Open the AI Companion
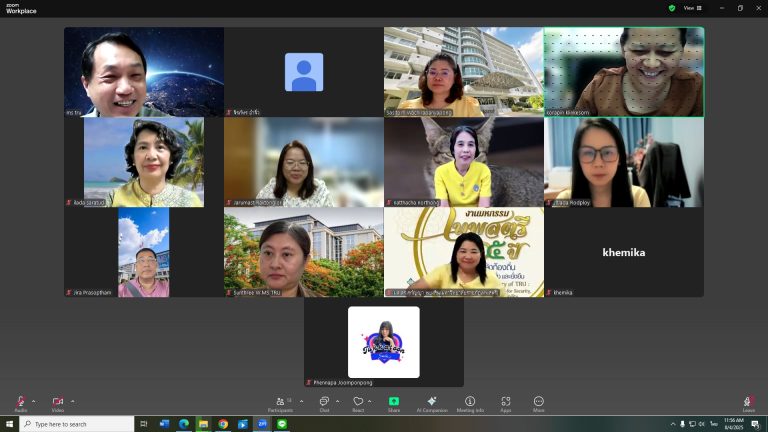Image resolution: width=768 pixels, height=432 pixels. pyautogui.click(x=432, y=404)
